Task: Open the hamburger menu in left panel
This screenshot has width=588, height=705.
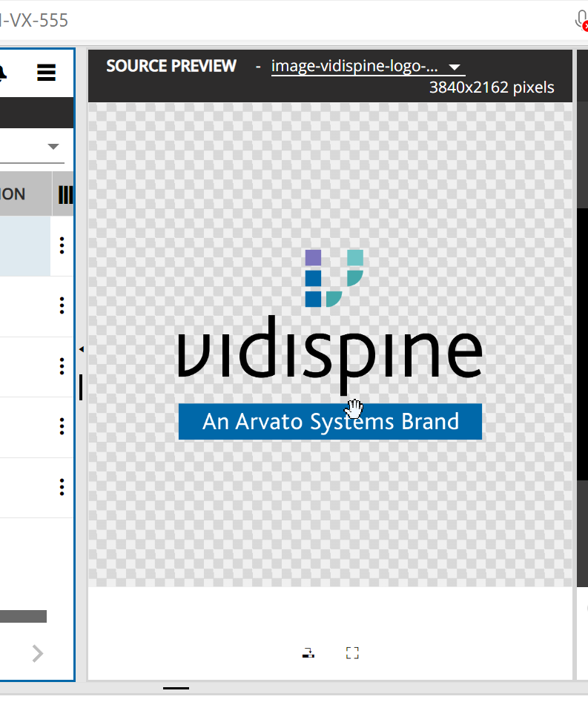Action: point(46,72)
